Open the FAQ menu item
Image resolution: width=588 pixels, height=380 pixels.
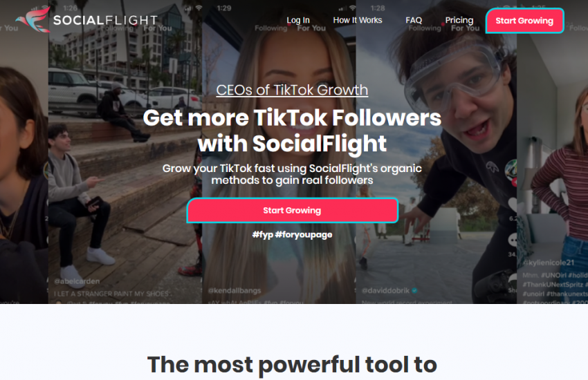pos(414,20)
